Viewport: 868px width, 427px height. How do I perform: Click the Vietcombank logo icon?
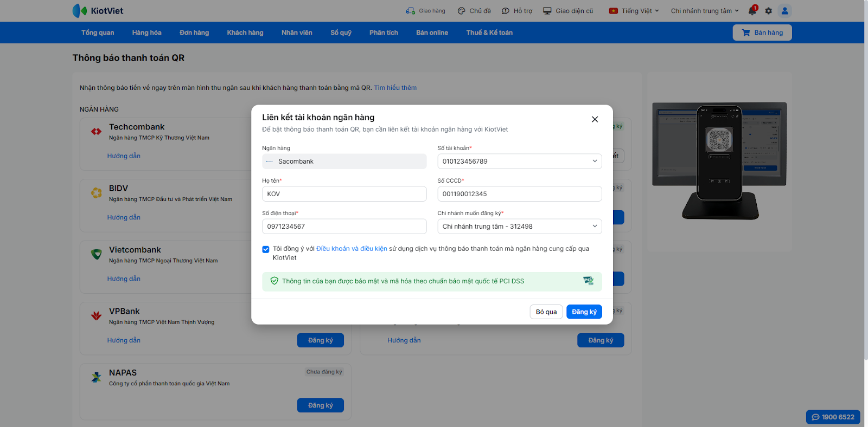[x=97, y=254]
